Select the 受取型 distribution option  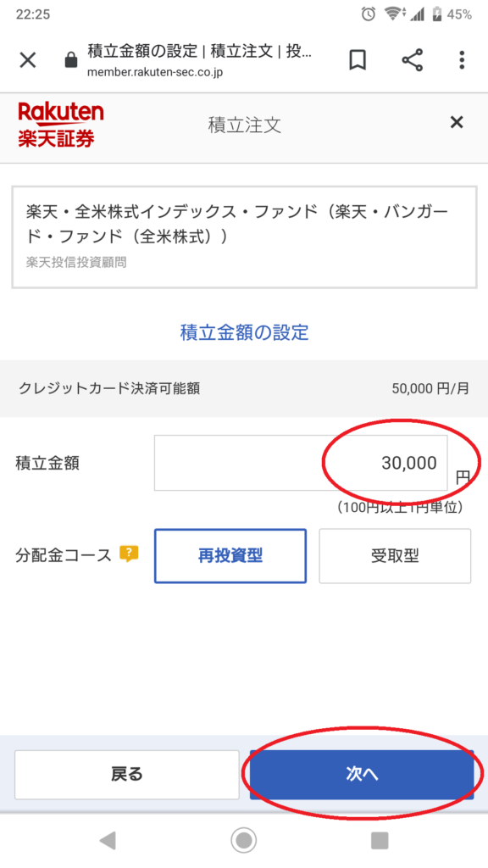click(395, 556)
